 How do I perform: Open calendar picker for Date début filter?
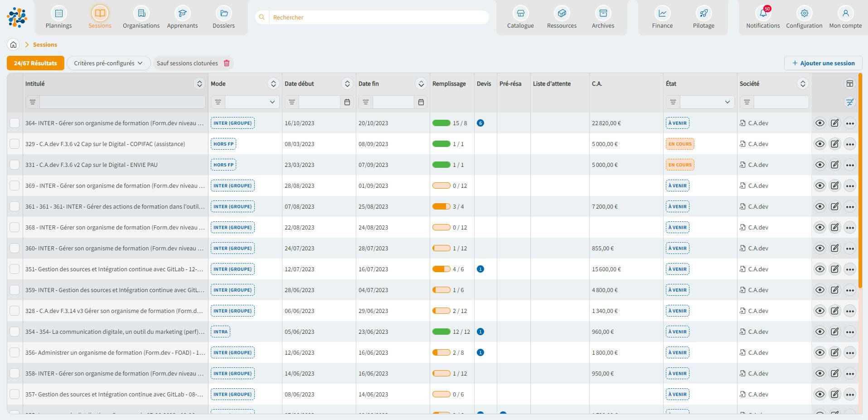coord(347,103)
